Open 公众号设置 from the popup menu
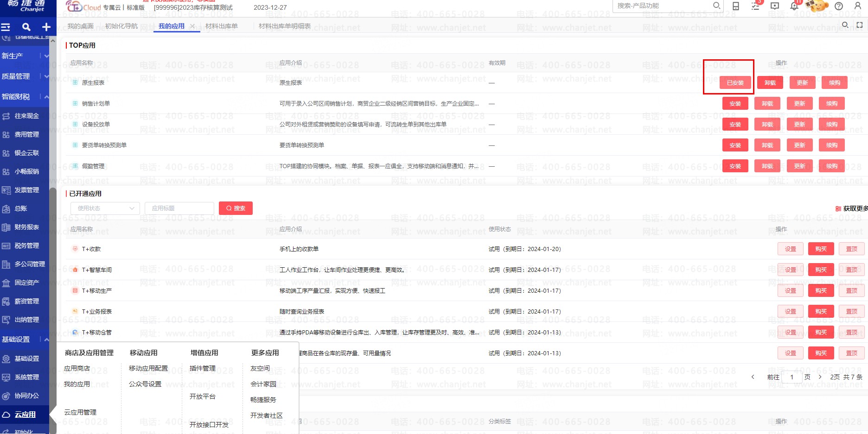Viewport: 868px width, 434px height. [x=145, y=384]
